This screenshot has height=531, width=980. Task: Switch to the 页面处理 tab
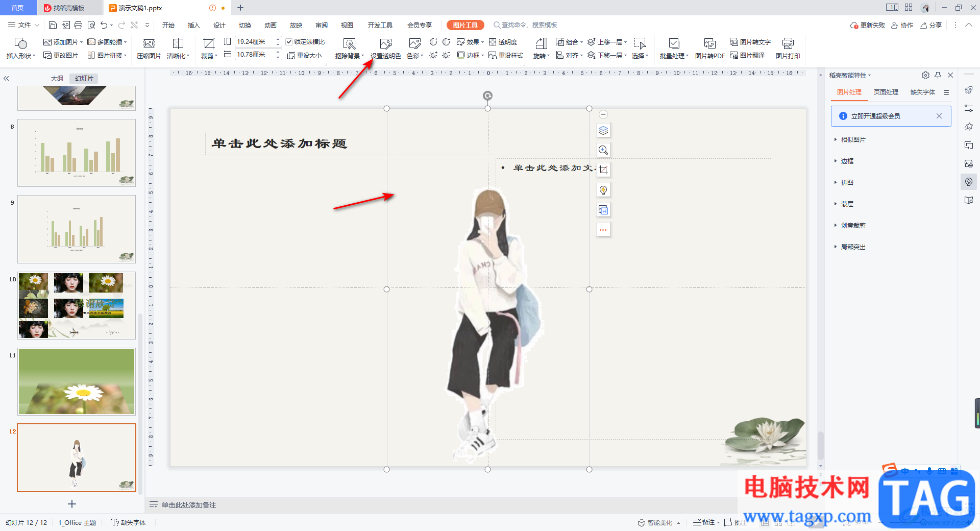tap(886, 92)
